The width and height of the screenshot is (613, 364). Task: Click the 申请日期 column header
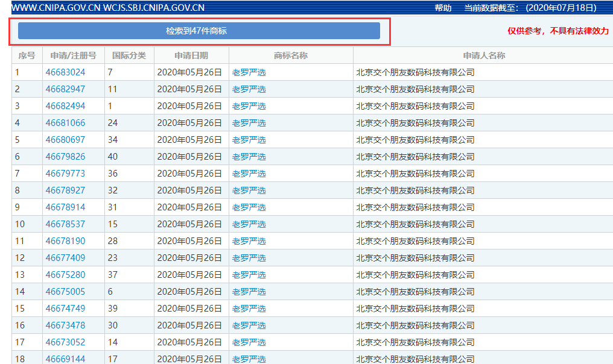(x=192, y=55)
